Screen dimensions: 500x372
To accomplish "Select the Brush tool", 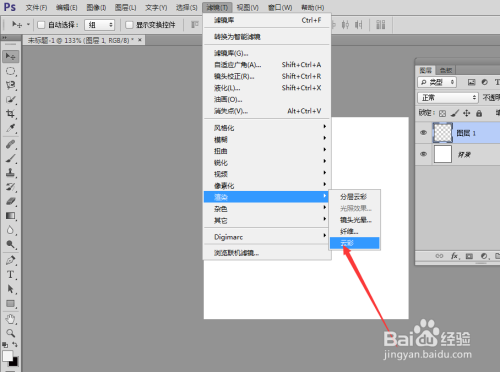I will click(x=11, y=159).
